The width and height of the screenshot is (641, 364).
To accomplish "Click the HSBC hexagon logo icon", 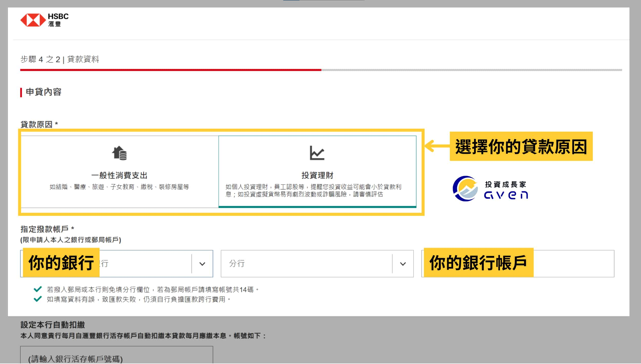I will point(33,20).
